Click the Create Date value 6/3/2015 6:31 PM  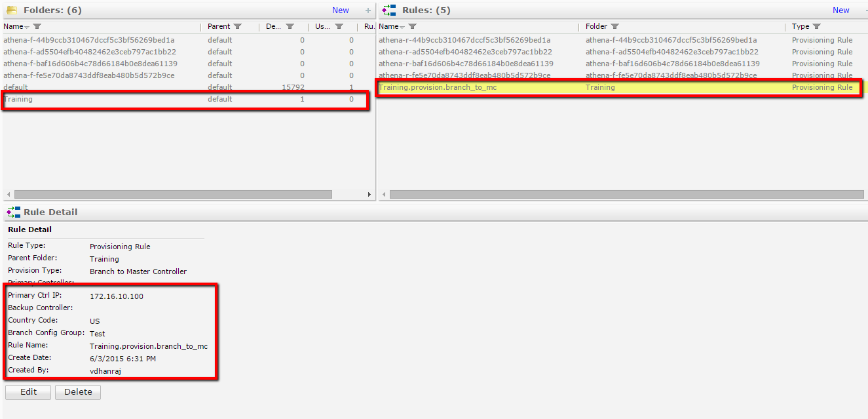[123, 359]
